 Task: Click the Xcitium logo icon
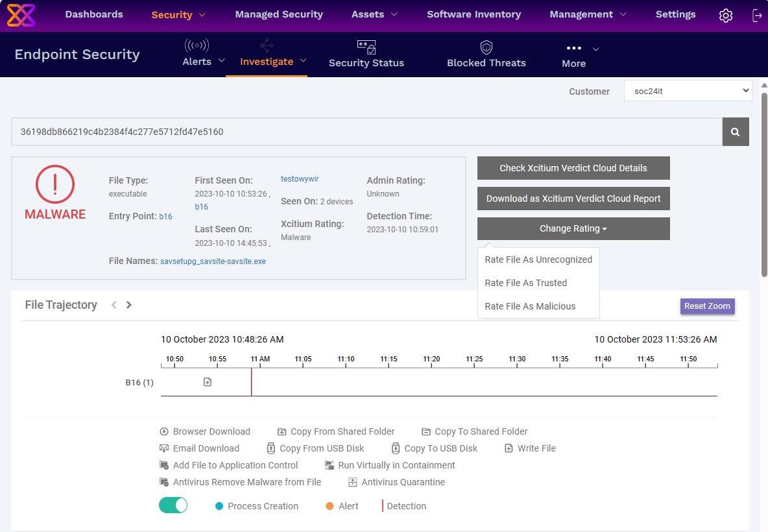(21, 15)
